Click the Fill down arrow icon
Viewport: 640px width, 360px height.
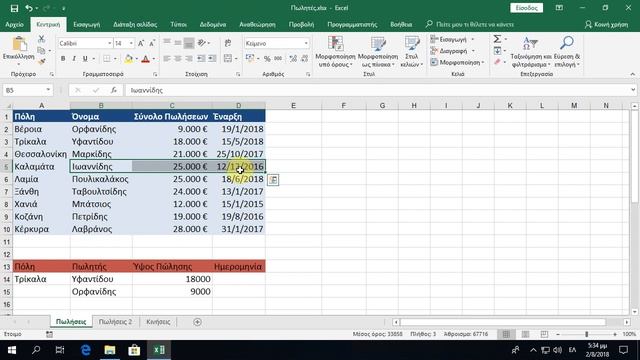(497, 51)
